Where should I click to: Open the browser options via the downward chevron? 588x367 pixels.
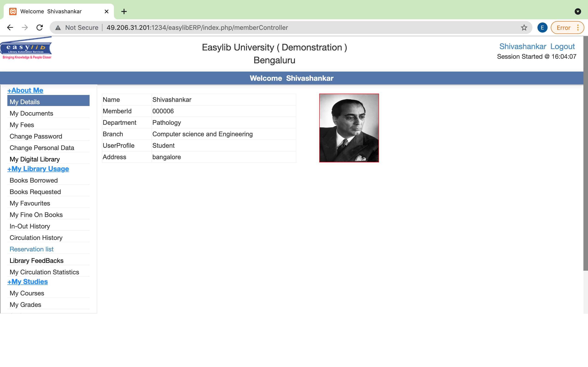pos(578,11)
